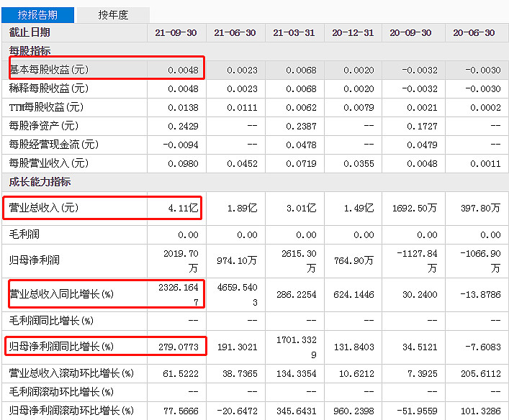This screenshot has height=420, width=509.
Task: Click the -13.8786 revenue growth value
Action: [480, 294]
